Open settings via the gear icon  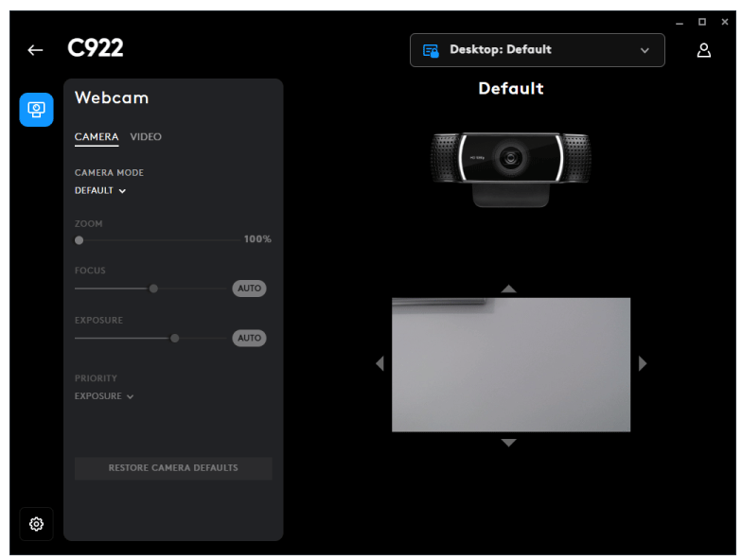pyautogui.click(x=36, y=524)
